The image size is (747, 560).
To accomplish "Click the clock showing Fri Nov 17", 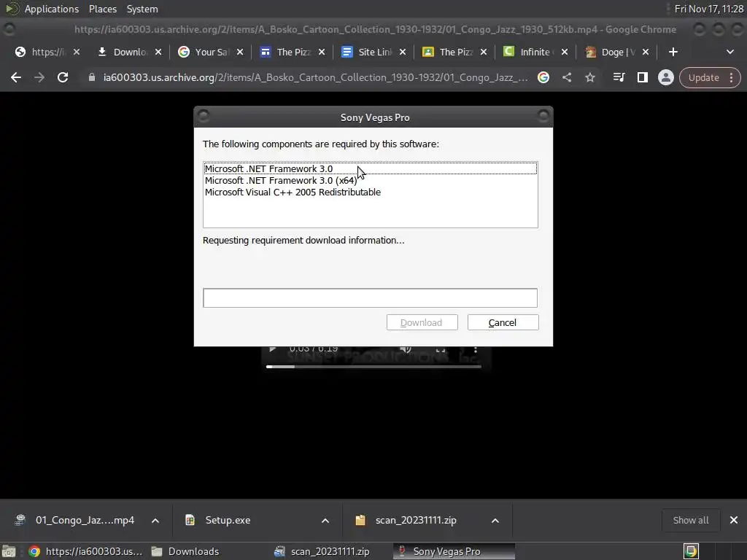I will (709, 9).
